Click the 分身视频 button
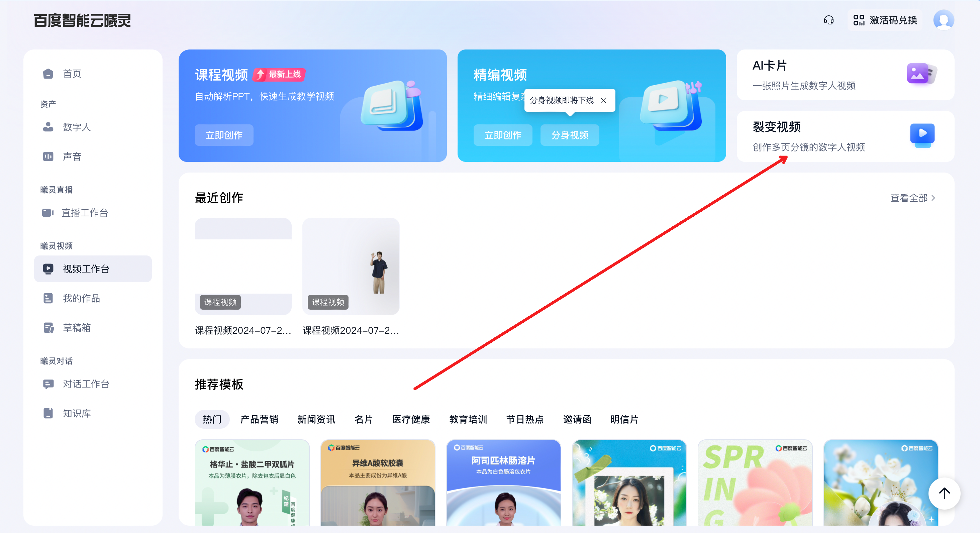The image size is (980, 533). 570,135
